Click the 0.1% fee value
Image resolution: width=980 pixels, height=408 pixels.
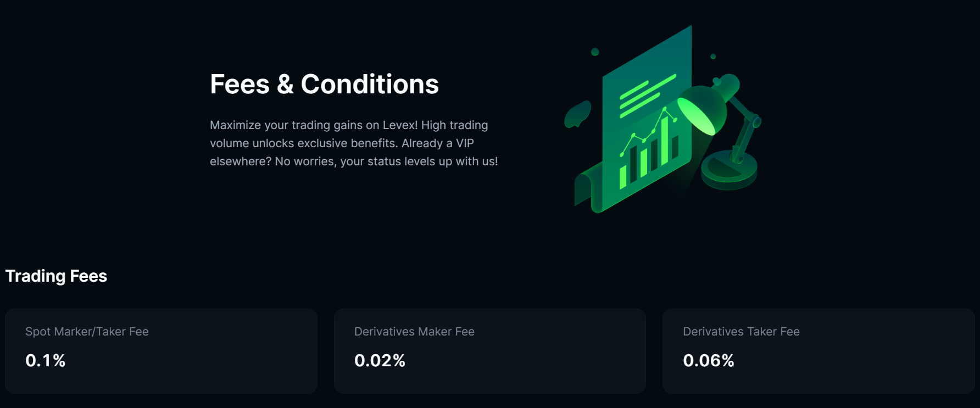coord(46,360)
